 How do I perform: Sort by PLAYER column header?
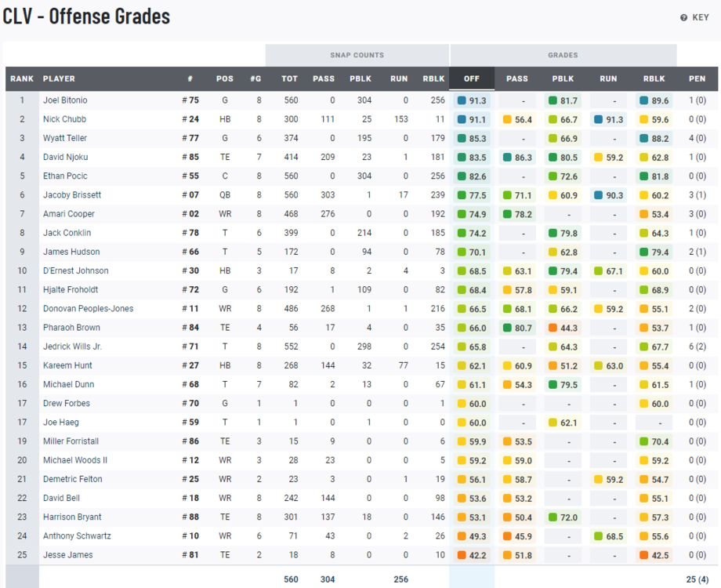click(x=59, y=78)
